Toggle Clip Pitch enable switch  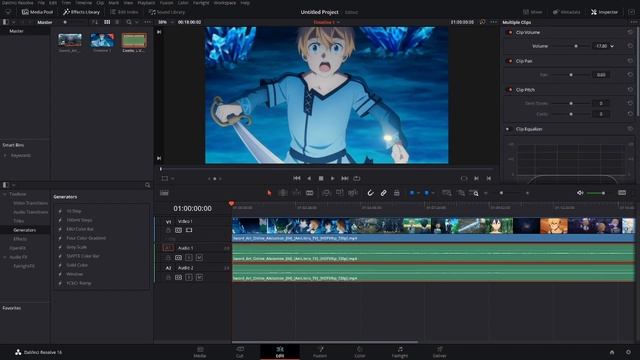tap(509, 89)
